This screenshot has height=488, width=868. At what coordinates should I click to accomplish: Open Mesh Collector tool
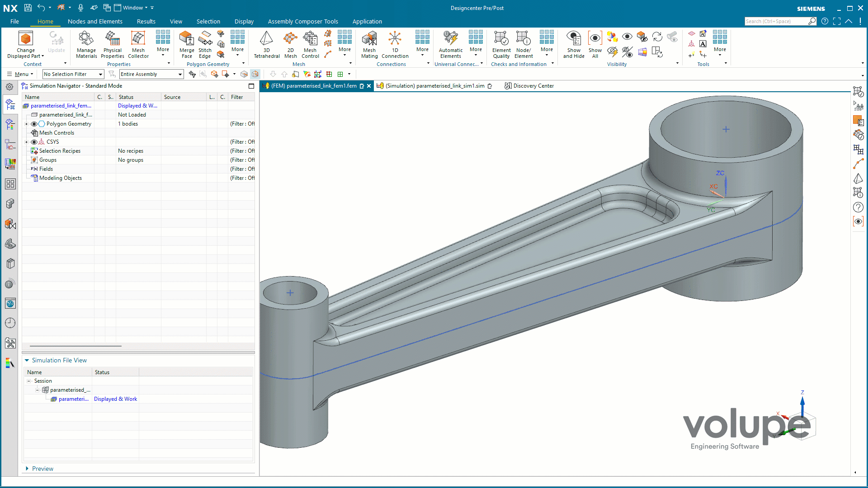(x=138, y=45)
